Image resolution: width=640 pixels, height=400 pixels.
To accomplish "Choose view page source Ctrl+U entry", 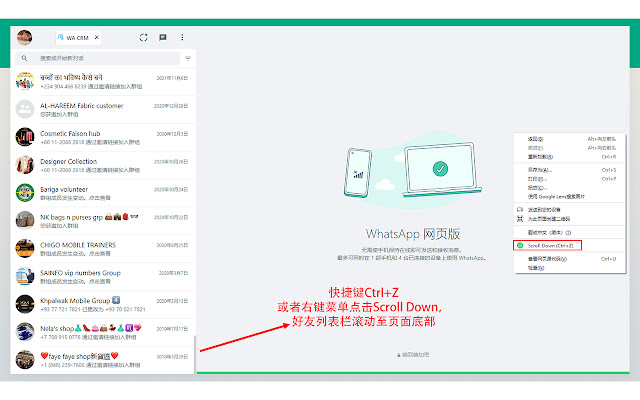I will tap(570, 259).
